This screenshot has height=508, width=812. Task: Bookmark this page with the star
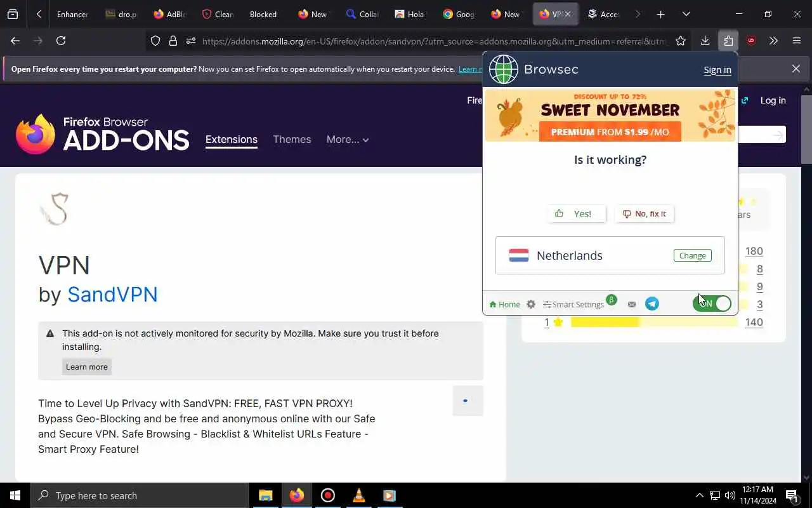coord(681,41)
